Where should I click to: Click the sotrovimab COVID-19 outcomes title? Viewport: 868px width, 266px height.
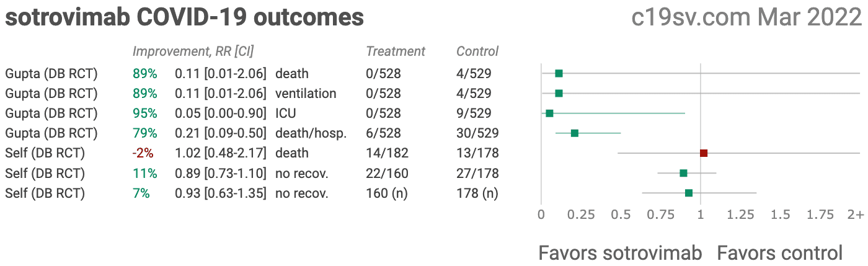(185, 17)
